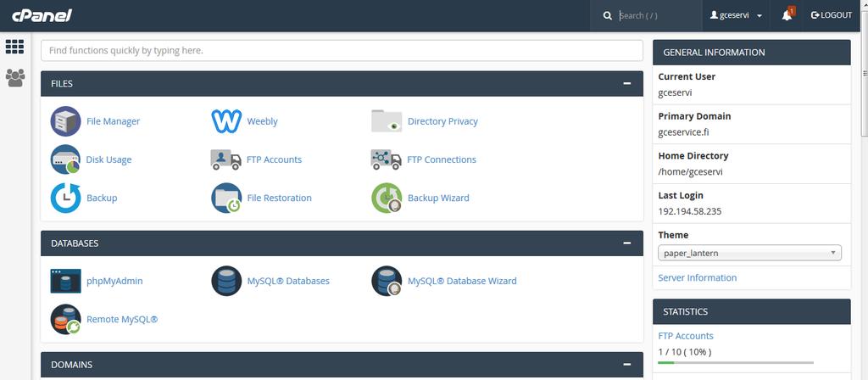Viewport: 868px width, 380px height.
Task: Click the File Restoration text link
Action: pyautogui.click(x=279, y=198)
